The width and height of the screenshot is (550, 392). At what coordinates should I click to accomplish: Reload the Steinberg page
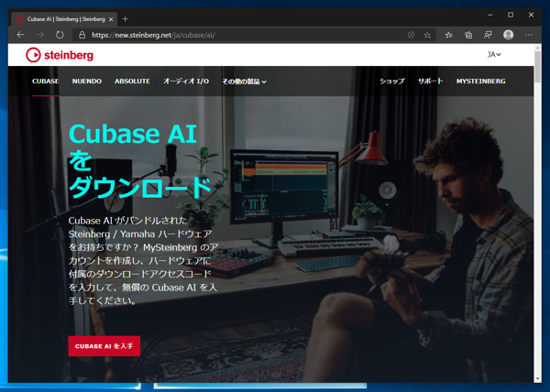60,35
